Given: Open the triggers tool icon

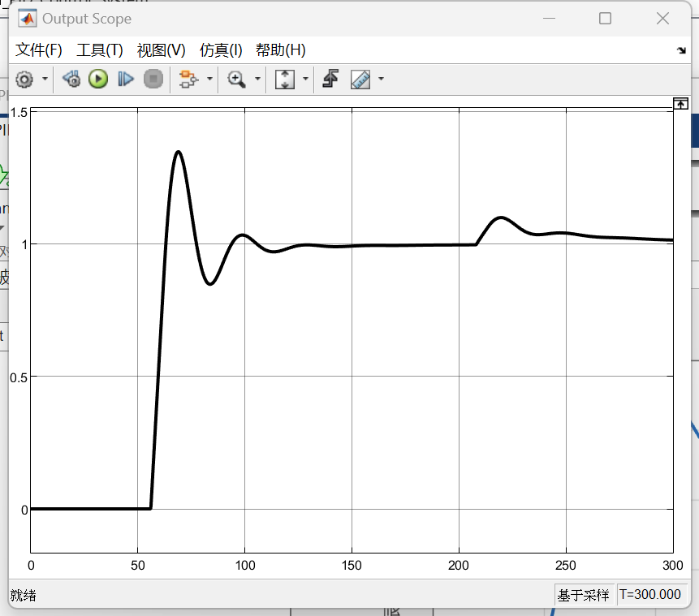Looking at the screenshot, I should click(x=330, y=79).
